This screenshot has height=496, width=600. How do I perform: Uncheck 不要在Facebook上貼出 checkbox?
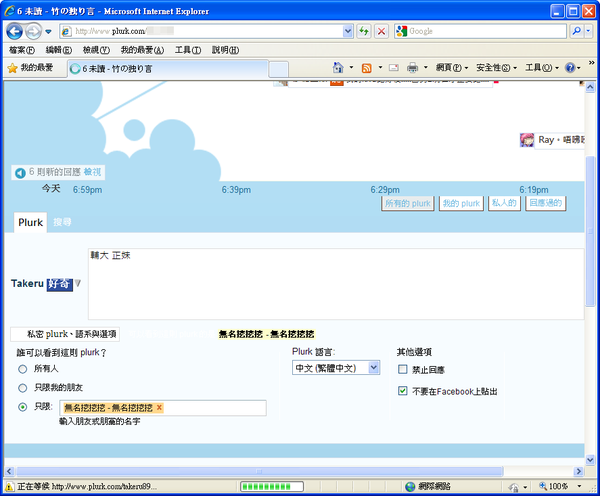pos(403,391)
